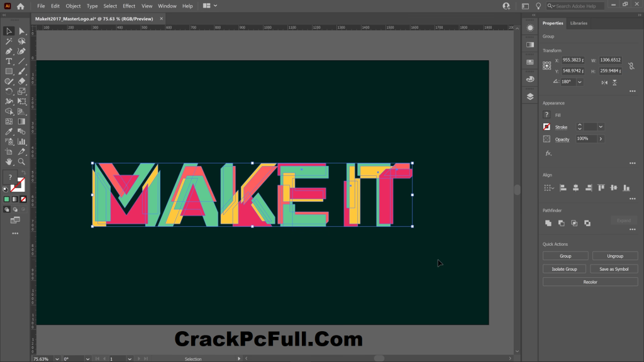Flip selection vertically in Transform
Screen dimensions: 644x362
pyautogui.click(x=615, y=82)
